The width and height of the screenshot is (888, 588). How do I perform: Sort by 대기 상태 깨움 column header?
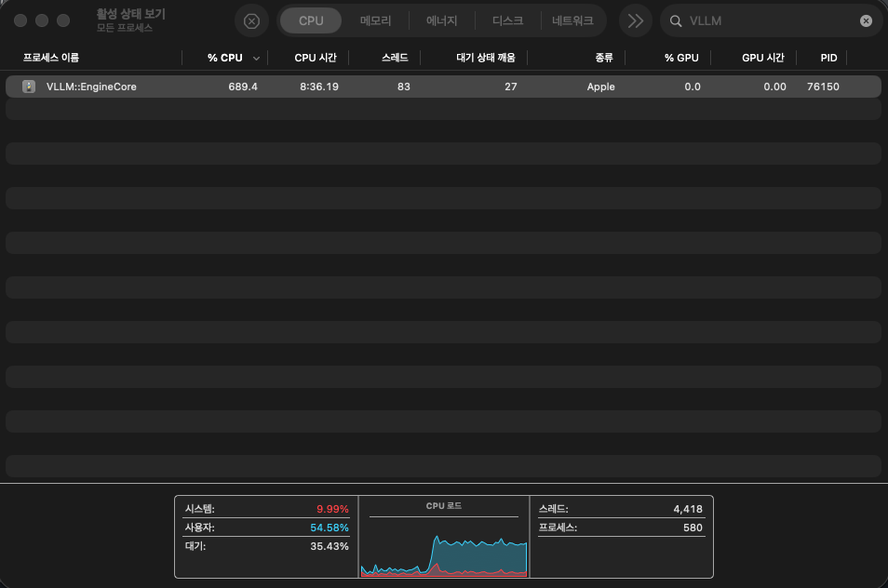486,58
